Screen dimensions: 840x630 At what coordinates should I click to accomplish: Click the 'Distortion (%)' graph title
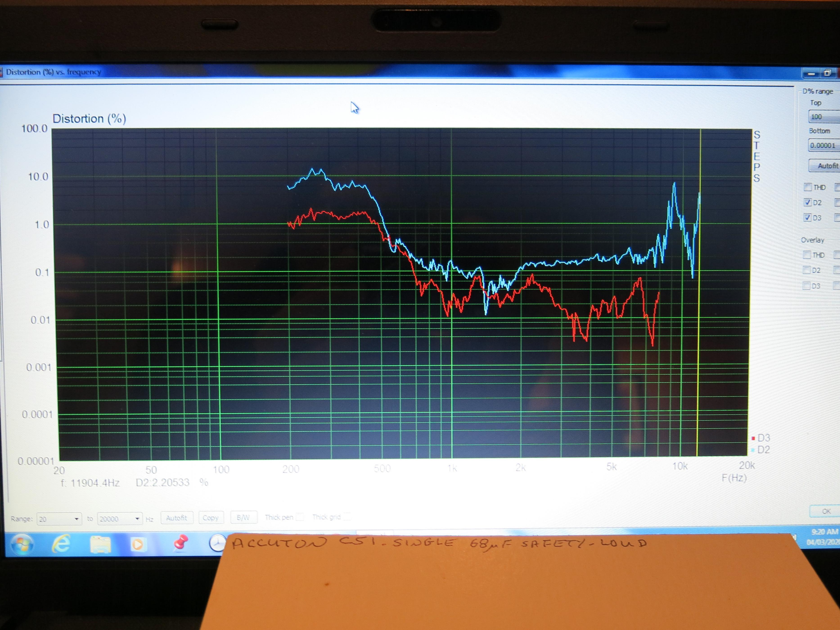(x=89, y=119)
